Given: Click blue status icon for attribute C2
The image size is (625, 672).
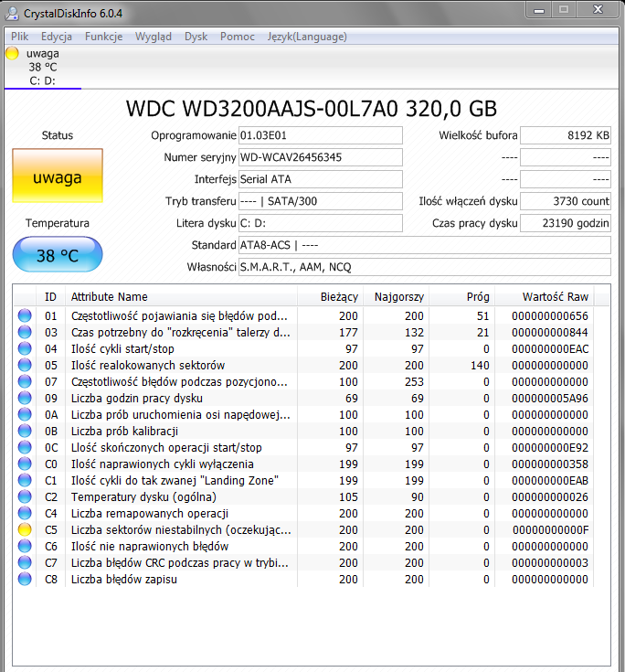Looking at the screenshot, I should [25, 496].
